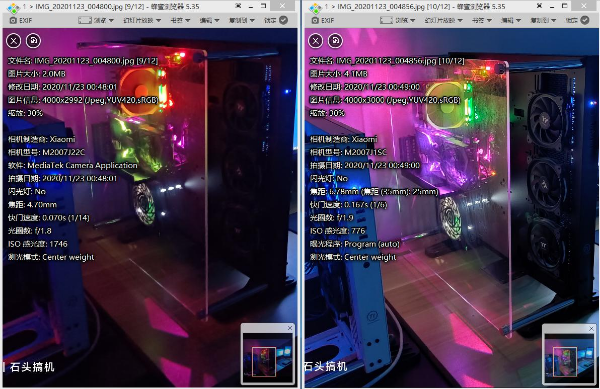Viewport: 600px width, 389px height.
Task: Open the browse menu in left window toolbar
Action: (103, 20)
